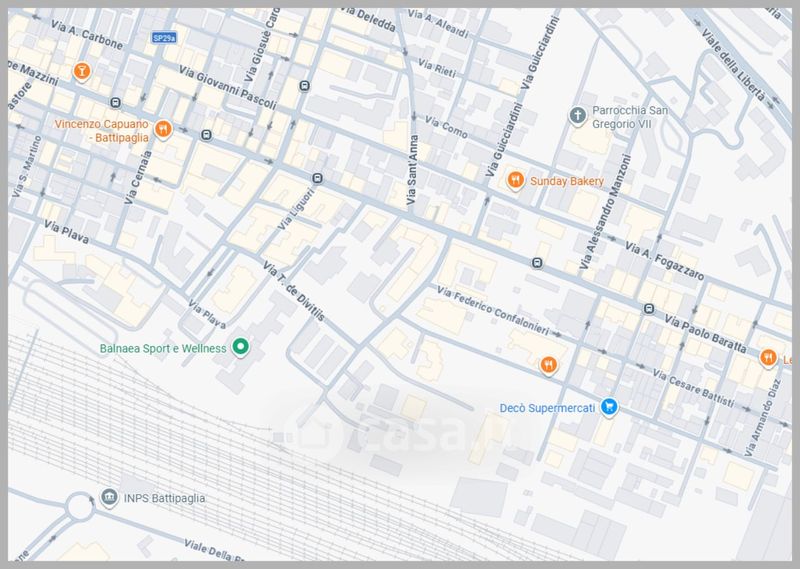Click the bus stop icon beside Via Paolo Baratta label

pyautogui.click(x=649, y=309)
